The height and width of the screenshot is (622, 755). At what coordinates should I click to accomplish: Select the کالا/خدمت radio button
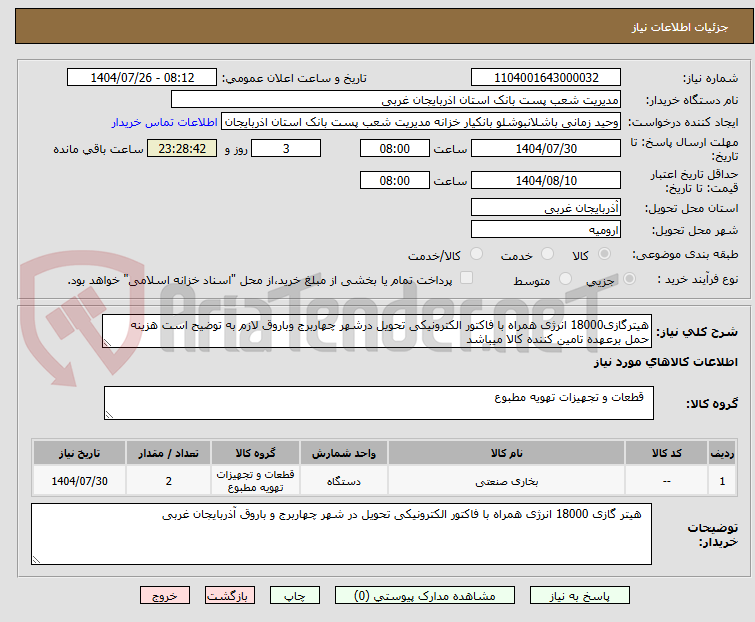[x=476, y=254]
